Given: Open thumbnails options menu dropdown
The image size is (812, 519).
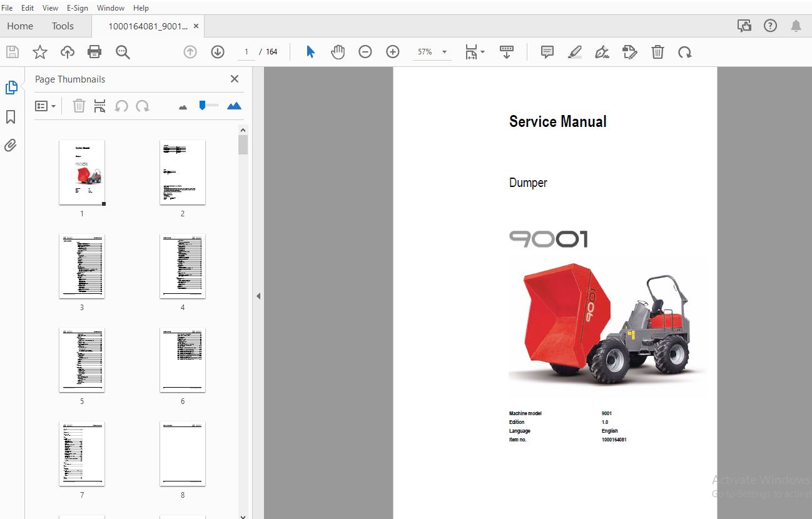Looking at the screenshot, I should click(46, 106).
